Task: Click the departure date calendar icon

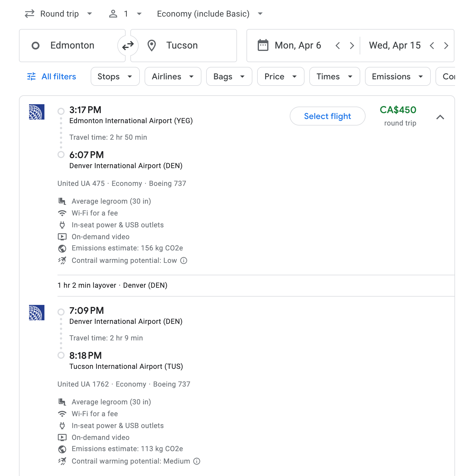Action: (x=263, y=46)
